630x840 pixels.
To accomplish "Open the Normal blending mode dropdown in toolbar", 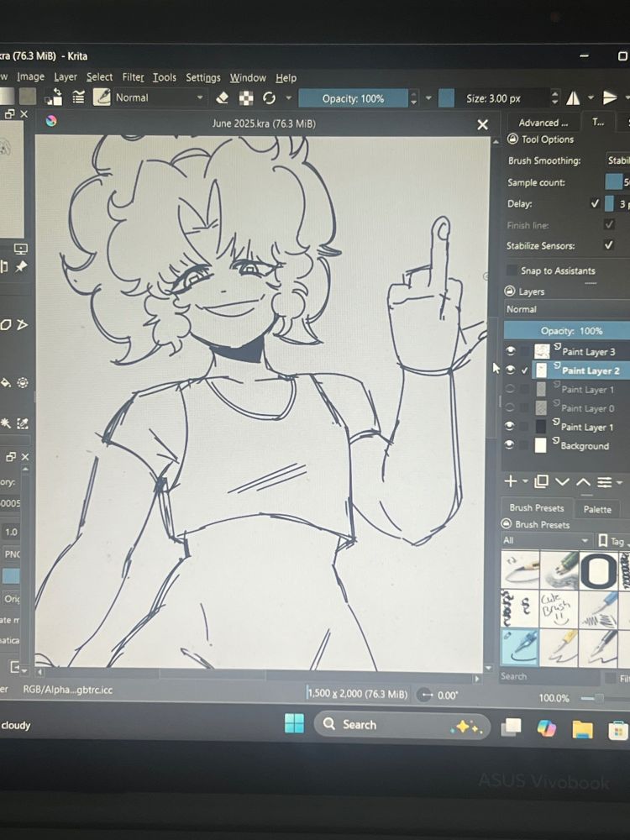I will (159, 98).
